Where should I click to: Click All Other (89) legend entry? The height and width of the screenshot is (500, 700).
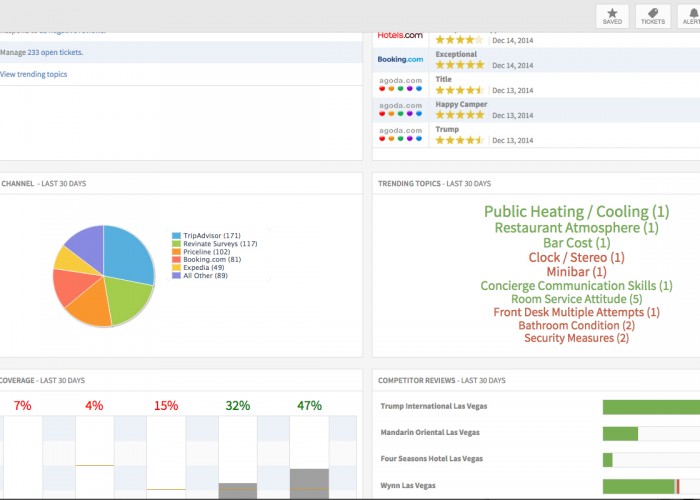click(x=200, y=275)
